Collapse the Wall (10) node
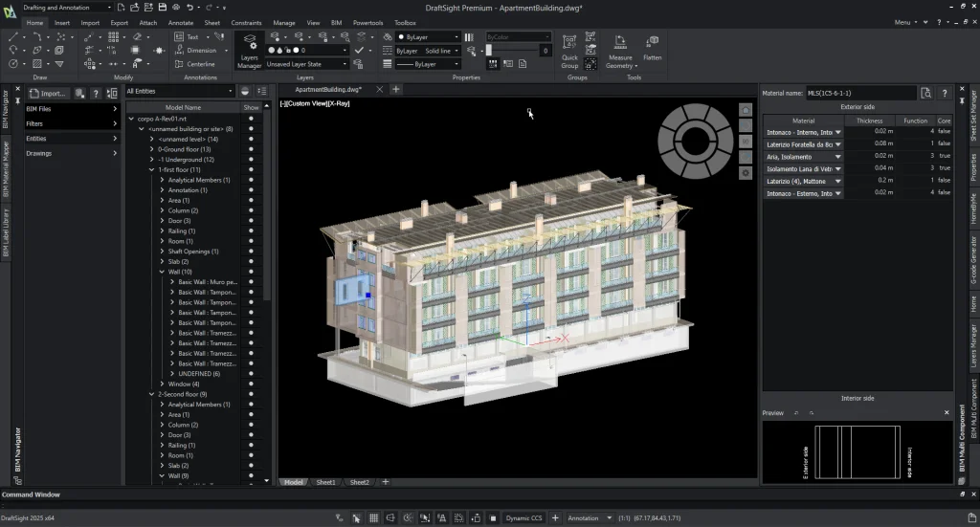Screen dimensions: 980x527 (x=162, y=272)
